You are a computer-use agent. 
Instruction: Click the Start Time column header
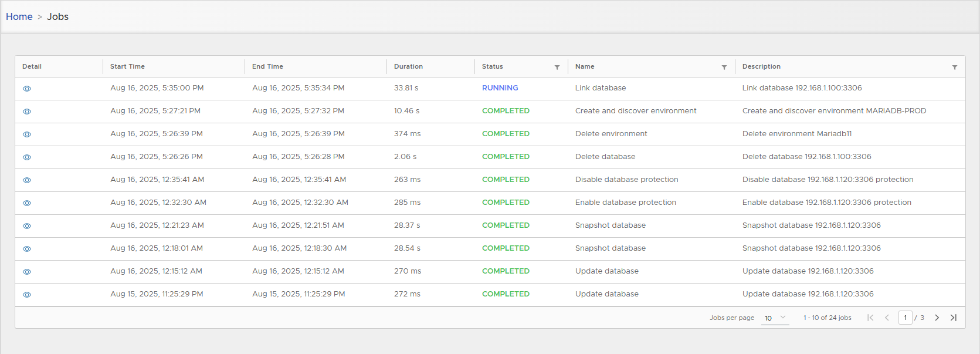127,66
